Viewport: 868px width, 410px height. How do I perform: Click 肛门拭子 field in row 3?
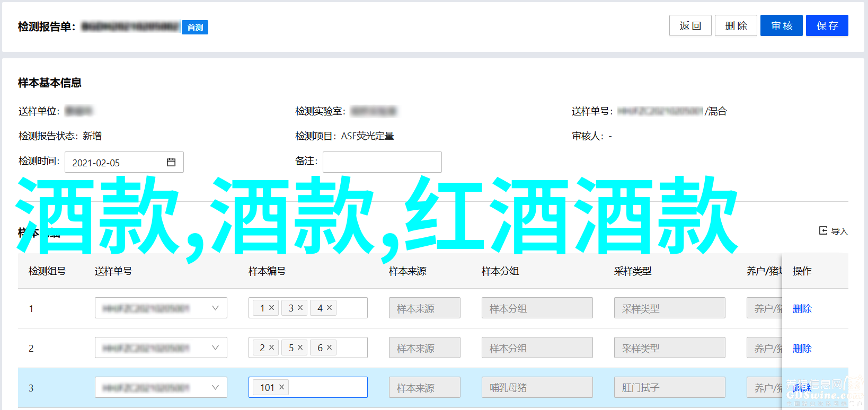[x=670, y=387]
